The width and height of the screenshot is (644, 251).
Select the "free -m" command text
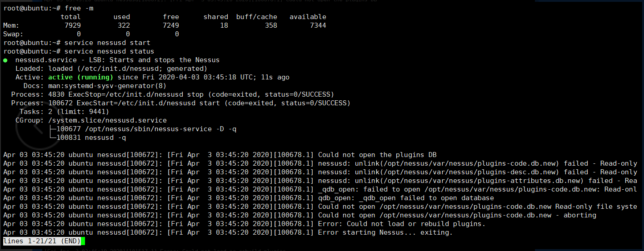(x=79, y=8)
